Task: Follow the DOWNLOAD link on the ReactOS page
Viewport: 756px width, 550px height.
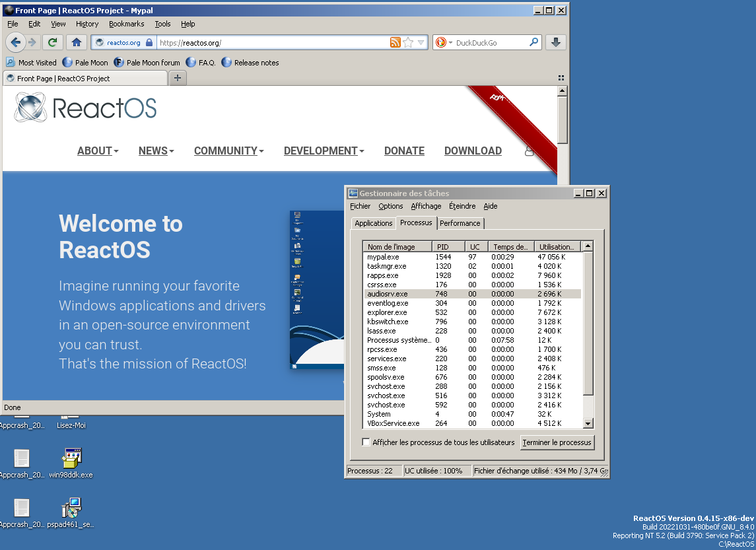Action: (473, 151)
